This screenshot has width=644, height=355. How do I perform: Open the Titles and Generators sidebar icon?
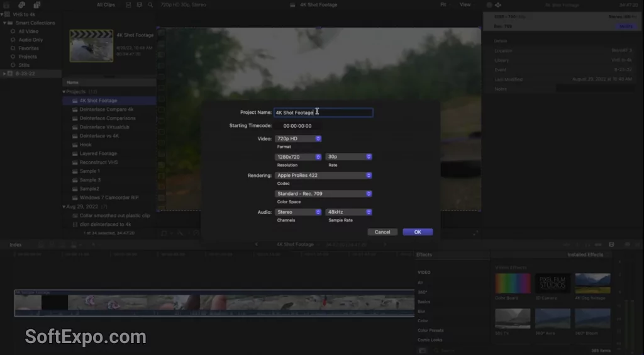coord(37,5)
